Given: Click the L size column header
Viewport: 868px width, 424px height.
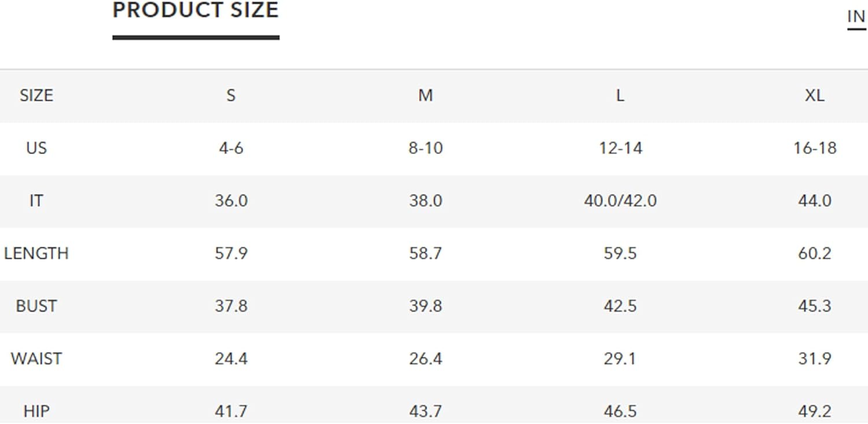Looking at the screenshot, I should (620, 96).
